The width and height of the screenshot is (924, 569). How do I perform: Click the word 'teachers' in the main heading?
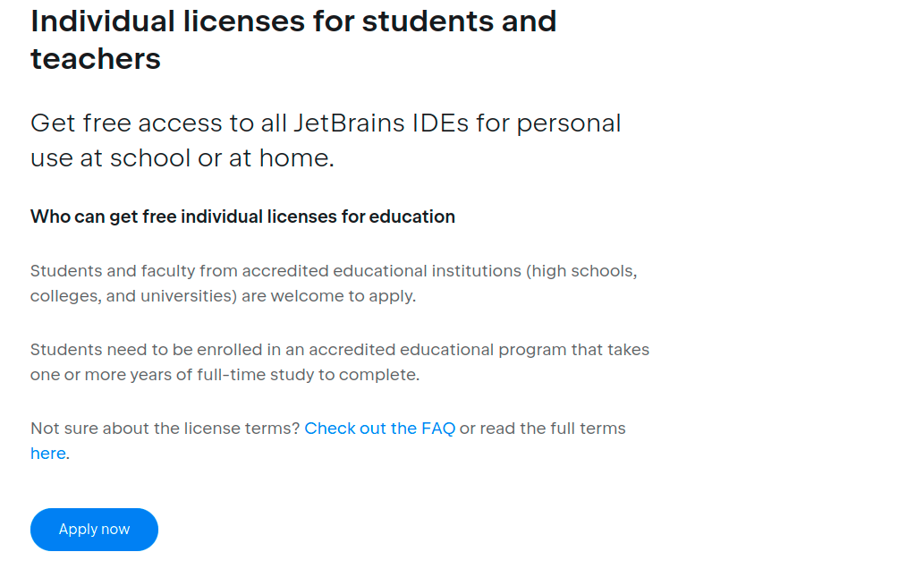96,59
